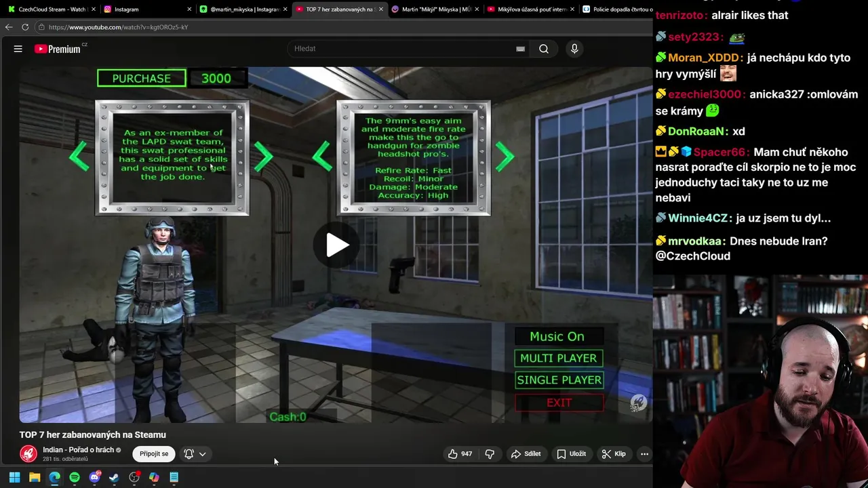Click the swat character description panel

(172, 158)
